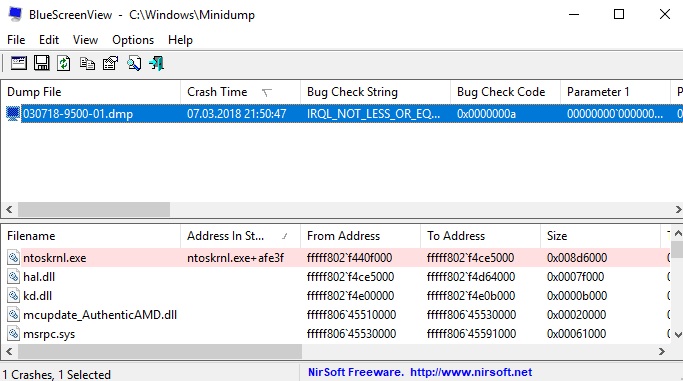The width and height of the screenshot is (683, 381).
Task: Click the dump file icon beside 030718-9500-01.dmp
Action: [13, 114]
